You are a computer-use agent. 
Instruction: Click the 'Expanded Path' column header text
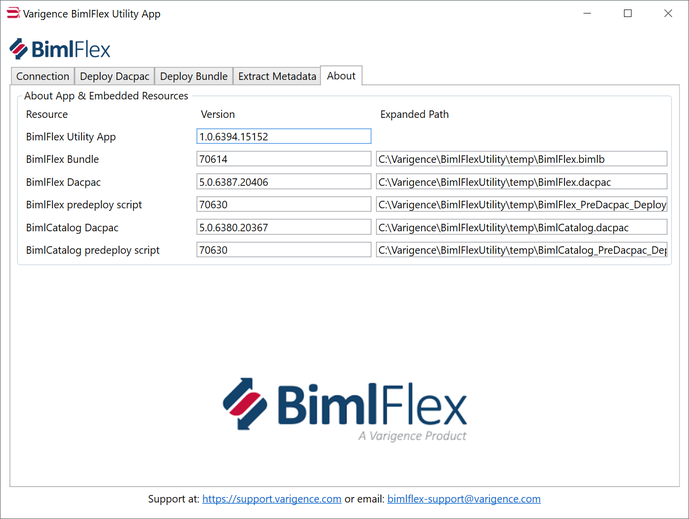click(x=414, y=114)
